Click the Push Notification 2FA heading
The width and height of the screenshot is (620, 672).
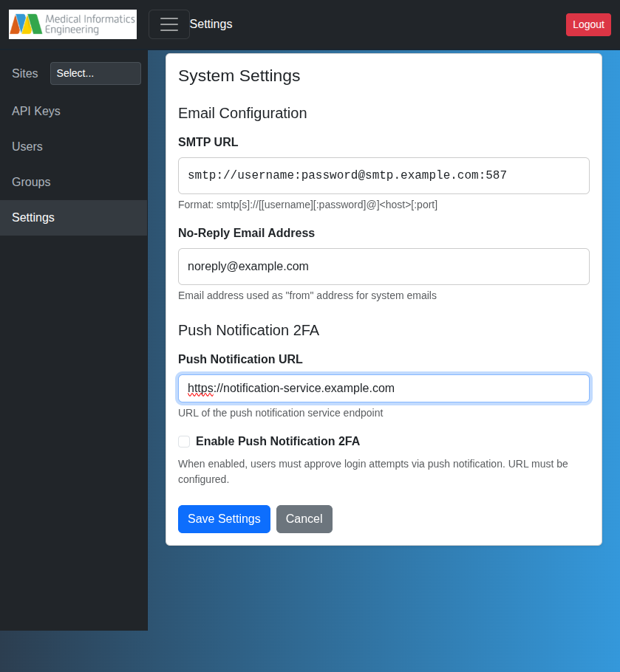click(x=248, y=330)
